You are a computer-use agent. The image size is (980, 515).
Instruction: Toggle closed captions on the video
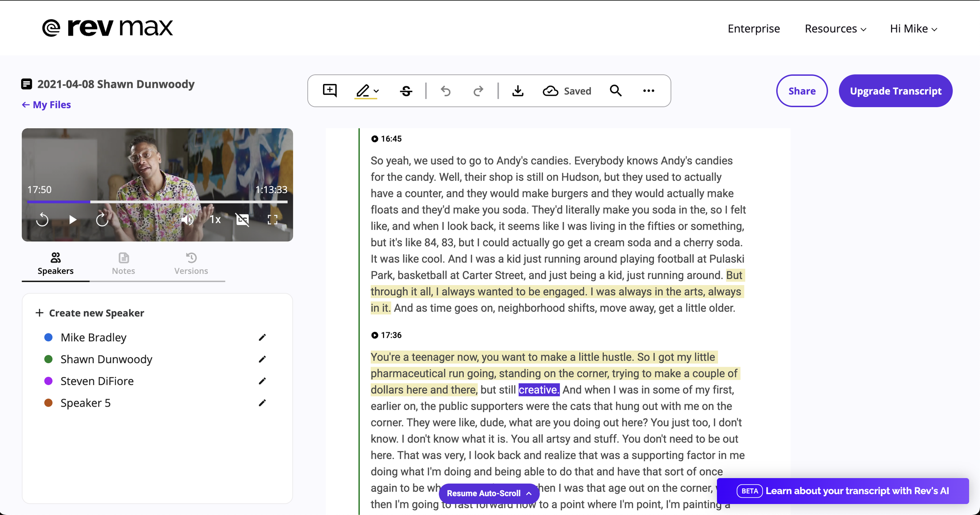(243, 220)
